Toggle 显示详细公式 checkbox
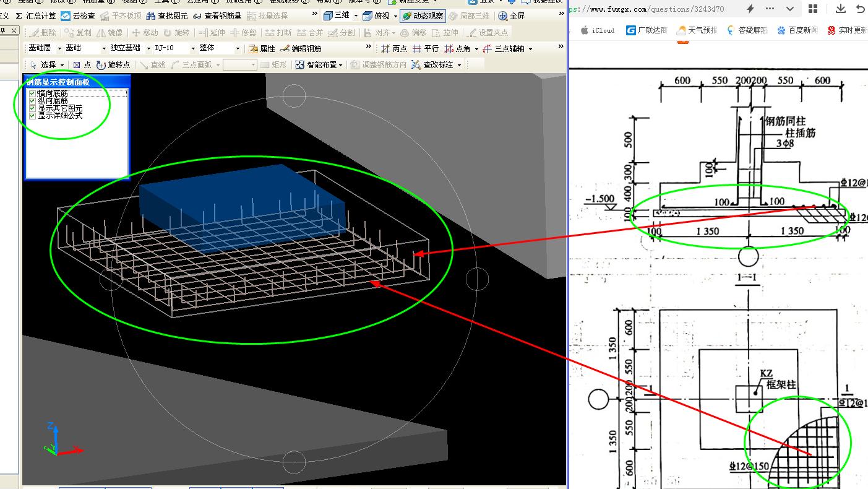The image size is (868, 489). click(x=33, y=116)
